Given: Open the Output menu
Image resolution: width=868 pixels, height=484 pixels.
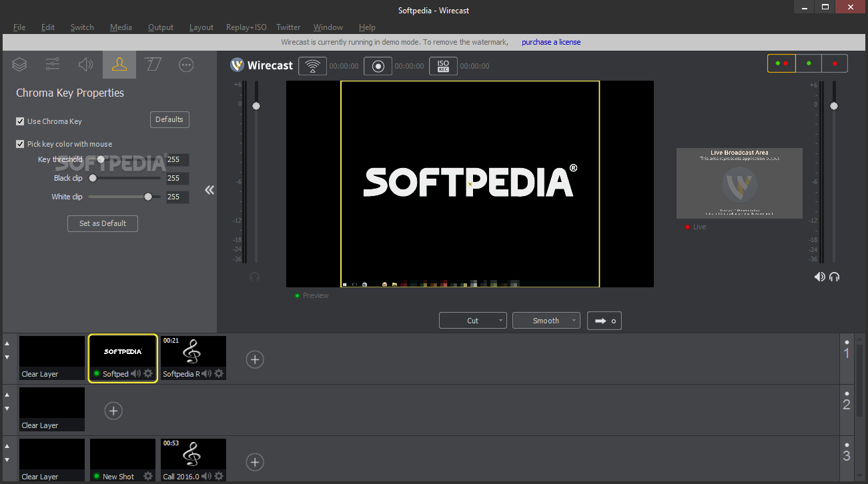Looking at the screenshot, I should tap(161, 27).
